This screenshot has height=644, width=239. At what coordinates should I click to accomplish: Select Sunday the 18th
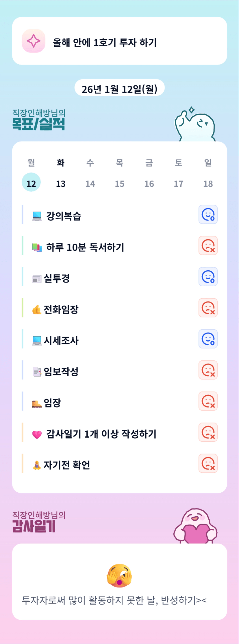(208, 184)
